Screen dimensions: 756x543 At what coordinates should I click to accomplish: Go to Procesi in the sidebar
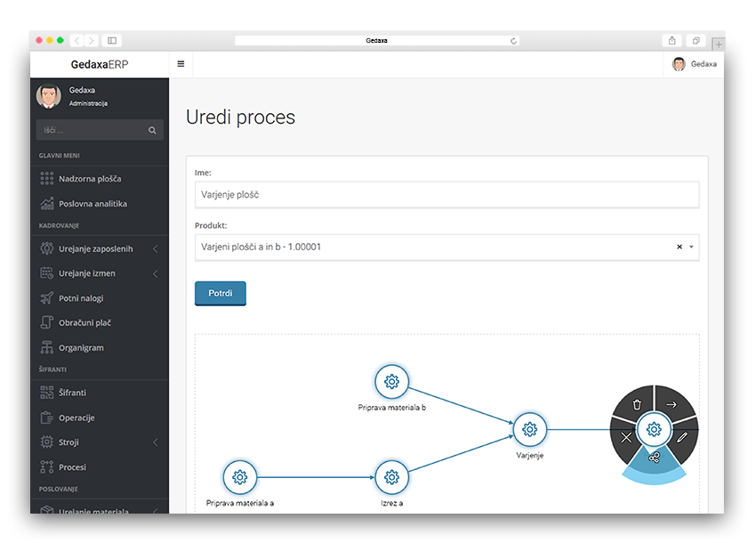(x=72, y=467)
